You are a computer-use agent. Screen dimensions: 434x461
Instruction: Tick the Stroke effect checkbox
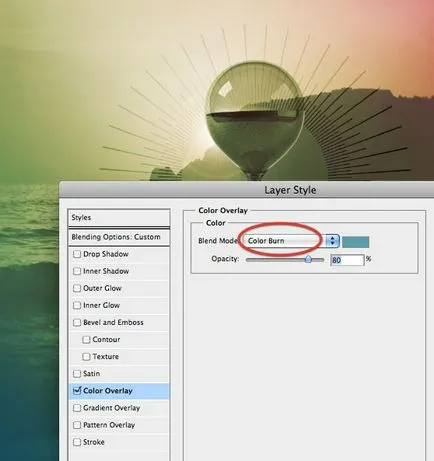click(77, 442)
